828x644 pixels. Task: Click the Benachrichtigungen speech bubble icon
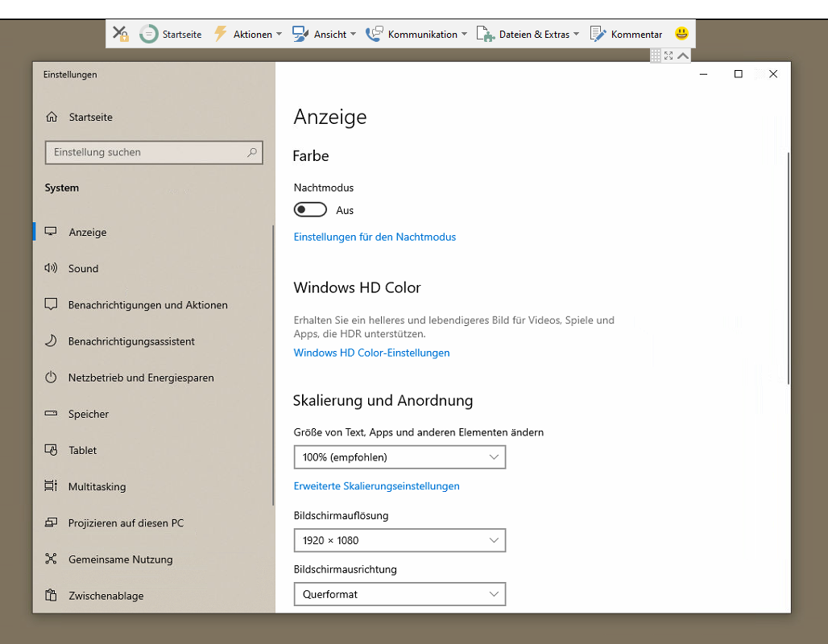coord(51,304)
